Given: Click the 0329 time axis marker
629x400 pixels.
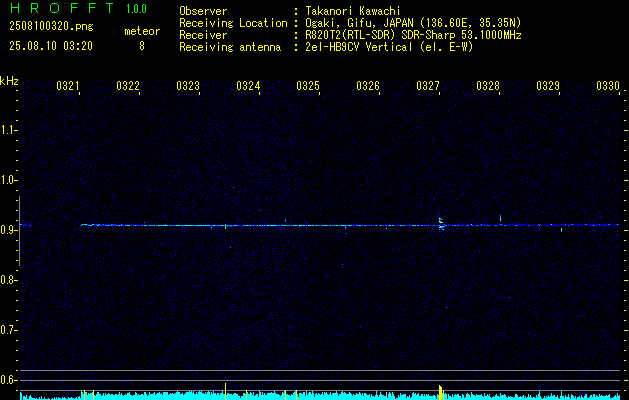Looking at the screenshot, I should click(548, 86).
